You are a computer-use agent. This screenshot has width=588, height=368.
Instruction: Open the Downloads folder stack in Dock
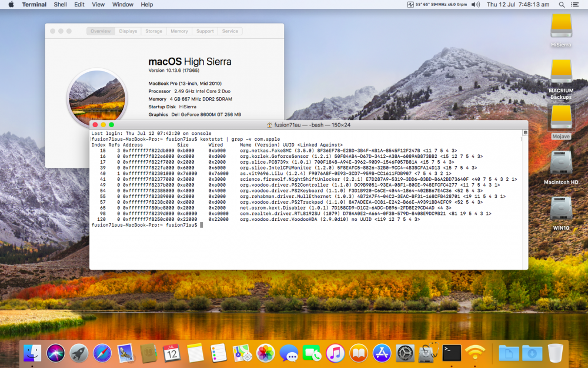coord(532,353)
